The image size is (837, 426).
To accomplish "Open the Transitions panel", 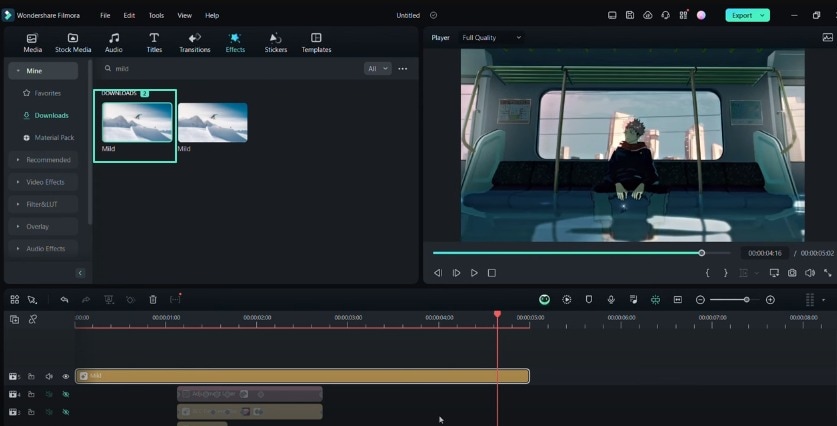I will click(x=194, y=43).
